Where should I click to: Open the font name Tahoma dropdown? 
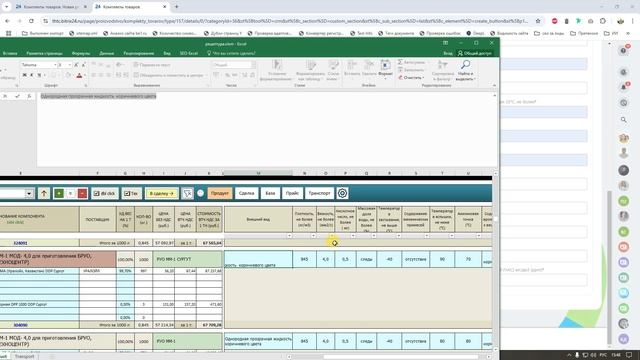[x=55, y=65]
